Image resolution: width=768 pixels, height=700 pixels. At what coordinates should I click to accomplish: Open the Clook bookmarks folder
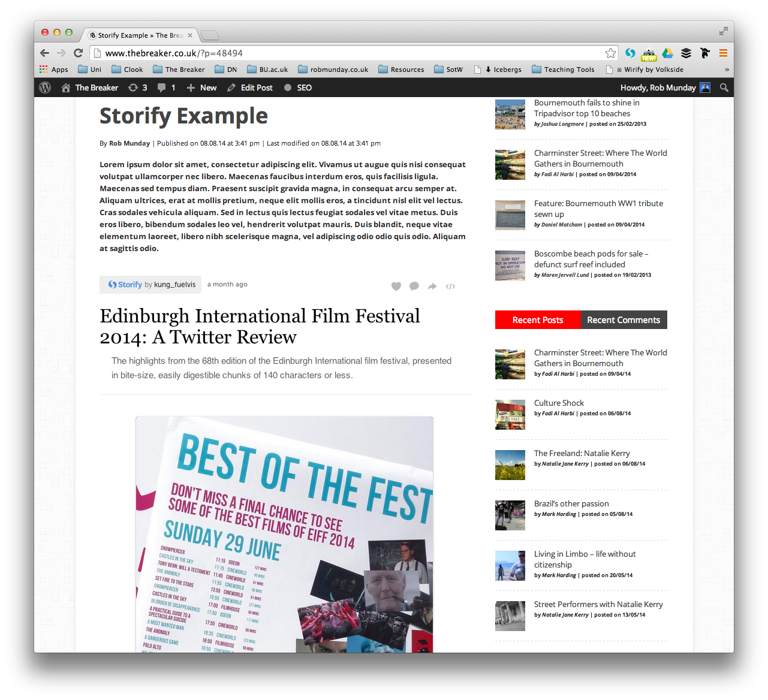pyautogui.click(x=128, y=70)
